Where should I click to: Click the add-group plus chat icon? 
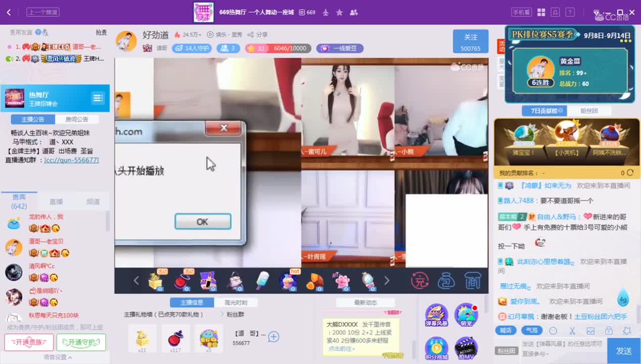tap(273, 337)
